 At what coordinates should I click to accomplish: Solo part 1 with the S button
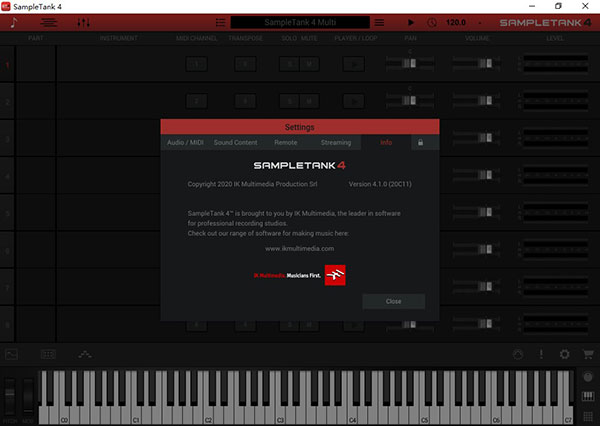tap(290, 64)
